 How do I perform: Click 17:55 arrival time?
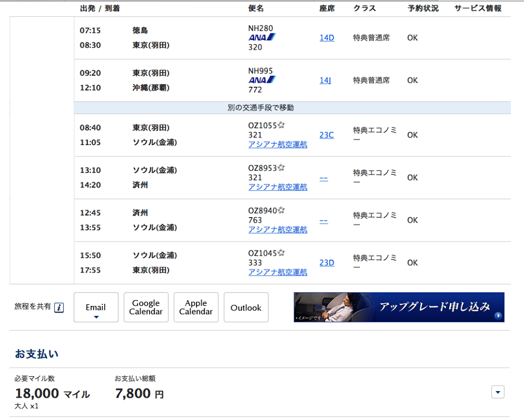tap(90, 270)
